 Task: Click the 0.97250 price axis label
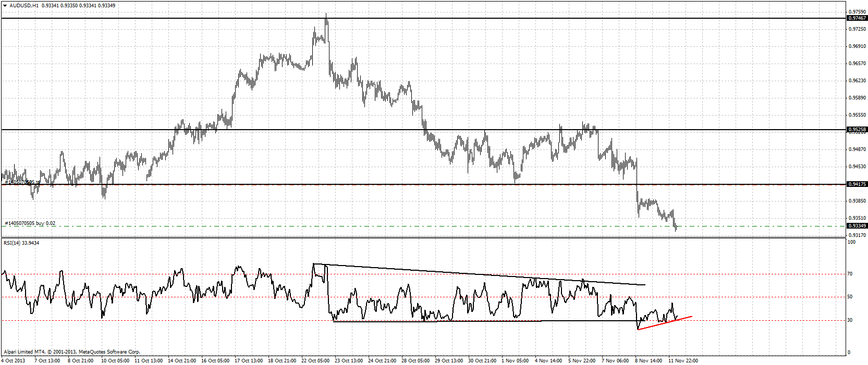(x=858, y=29)
